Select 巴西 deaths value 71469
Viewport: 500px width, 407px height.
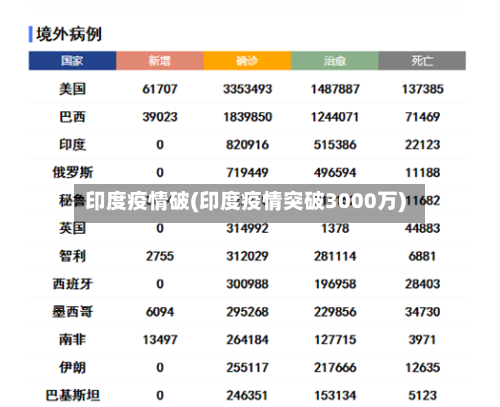tap(422, 117)
